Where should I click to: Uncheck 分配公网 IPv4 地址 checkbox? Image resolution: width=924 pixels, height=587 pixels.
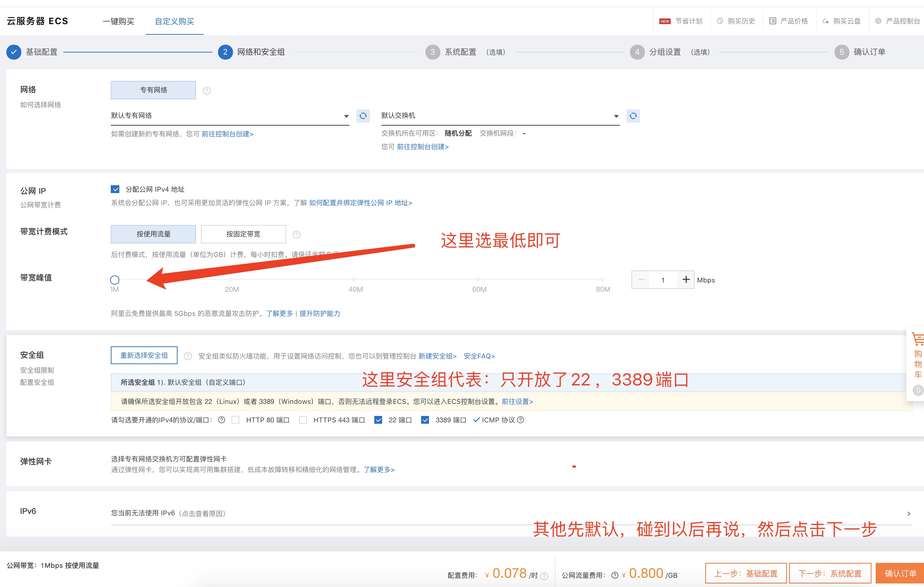[115, 189]
